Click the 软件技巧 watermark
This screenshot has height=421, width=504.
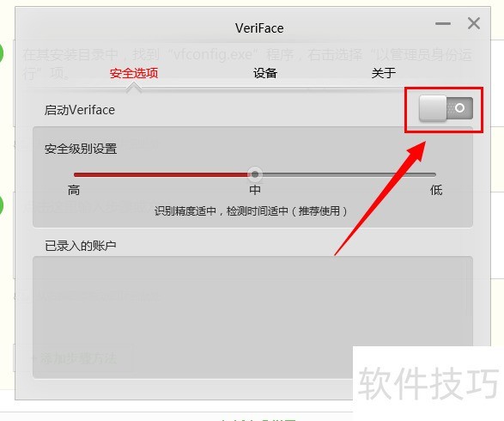tap(428, 382)
